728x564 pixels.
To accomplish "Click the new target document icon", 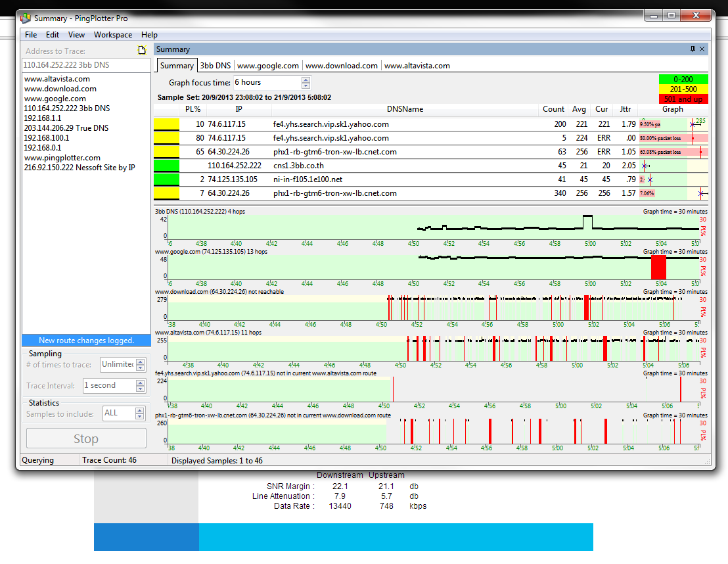I will pyautogui.click(x=141, y=51).
